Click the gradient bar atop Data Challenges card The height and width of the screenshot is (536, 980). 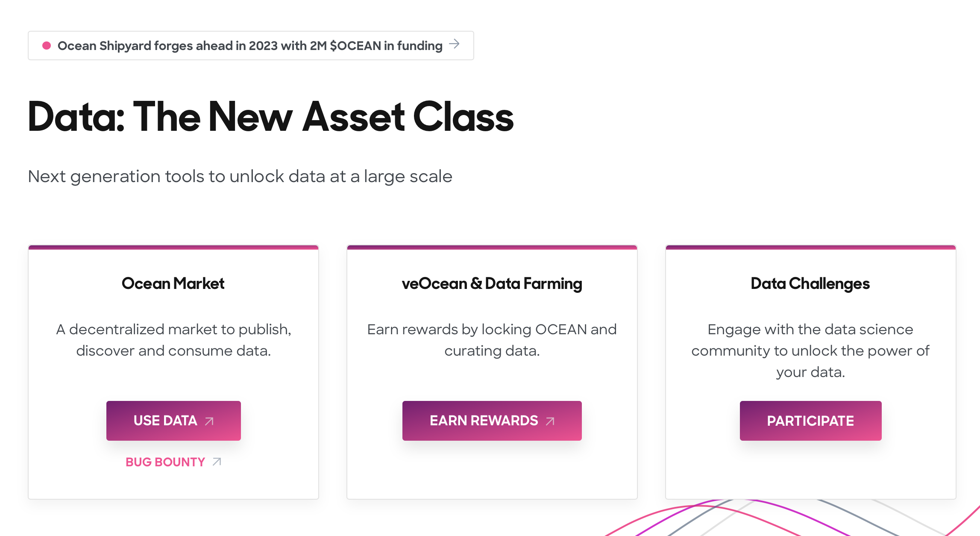click(x=810, y=247)
